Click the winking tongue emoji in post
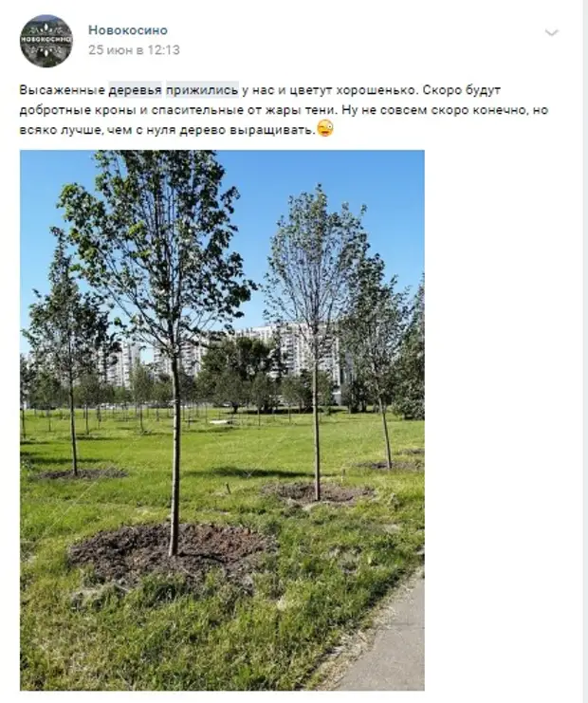588x703 pixels. 325,129
